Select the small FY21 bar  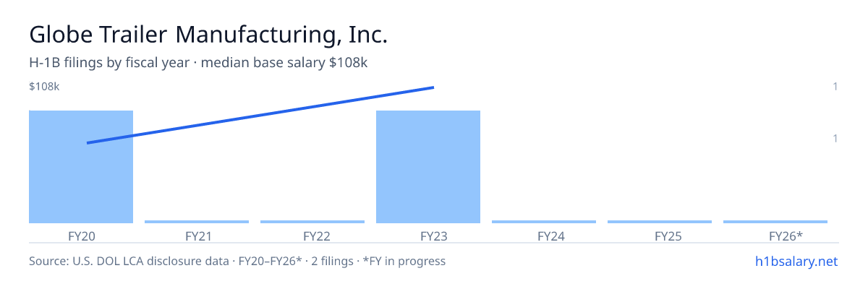[x=197, y=222]
